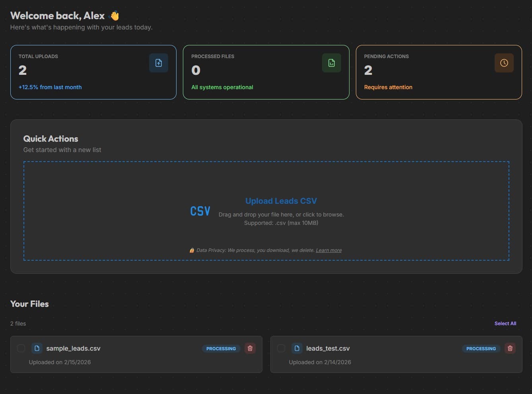Click the spreadsheet icon on Processed Files card
Viewport: 532px width, 394px height.
click(331, 62)
